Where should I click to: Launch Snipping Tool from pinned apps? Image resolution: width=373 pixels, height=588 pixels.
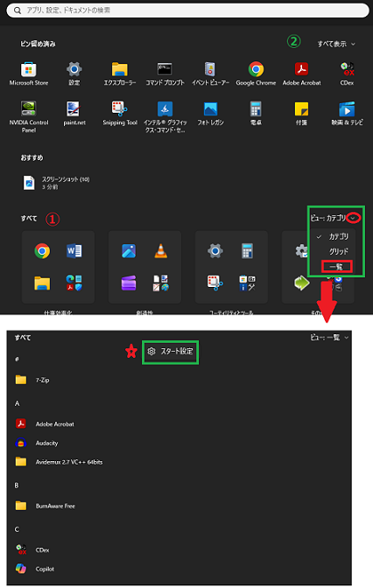120,113
